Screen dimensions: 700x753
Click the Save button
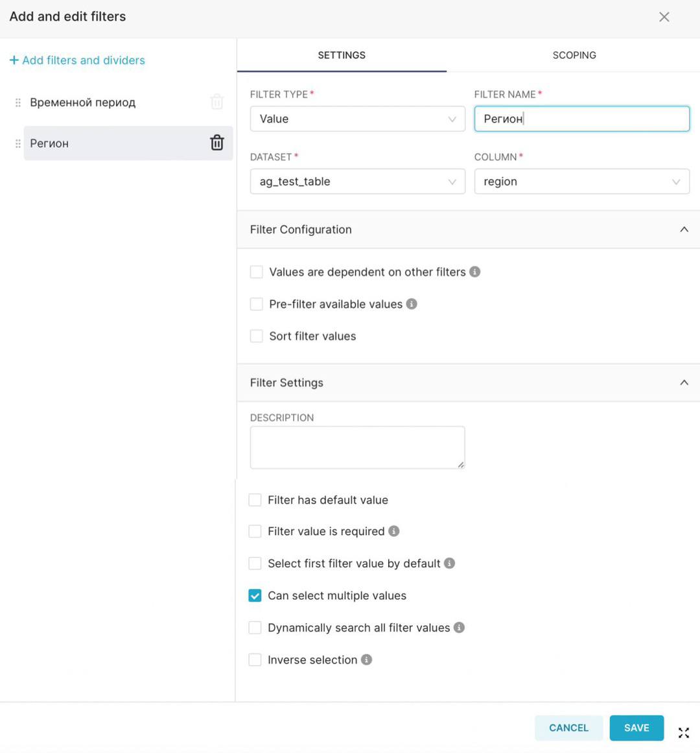[x=636, y=728]
